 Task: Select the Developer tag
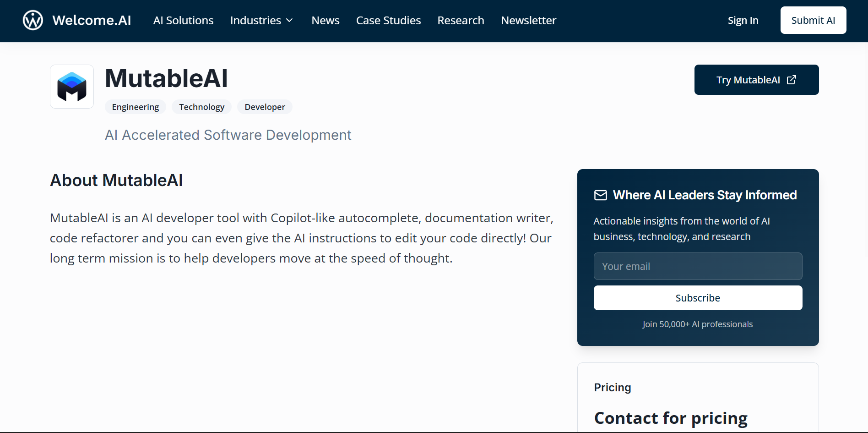pyautogui.click(x=265, y=107)
